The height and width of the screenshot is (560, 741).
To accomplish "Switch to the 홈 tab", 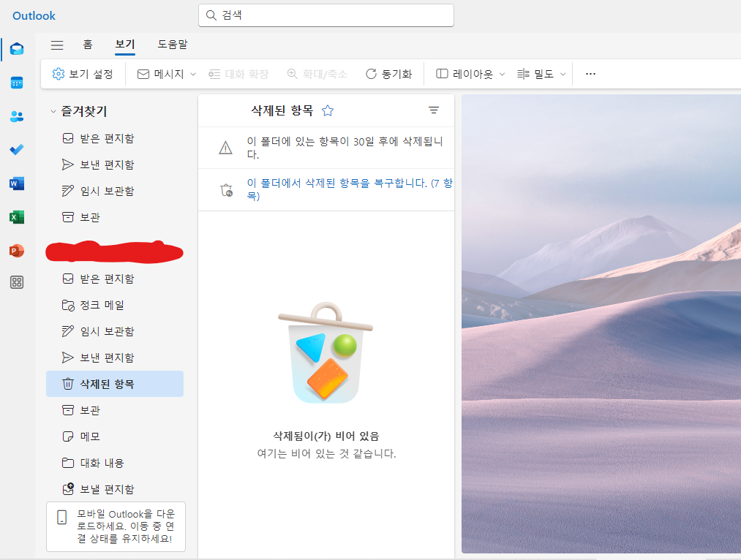I will tap(88, 45).
